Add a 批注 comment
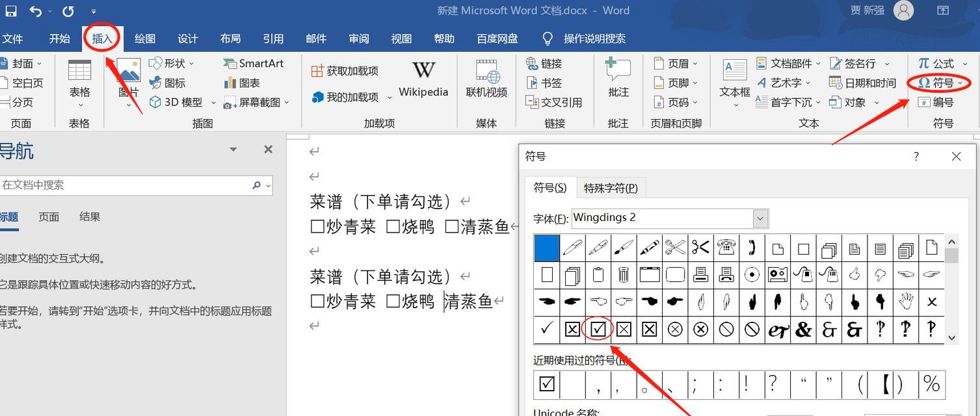The width and height of the screenshot is (980, 416). point(618,78)
